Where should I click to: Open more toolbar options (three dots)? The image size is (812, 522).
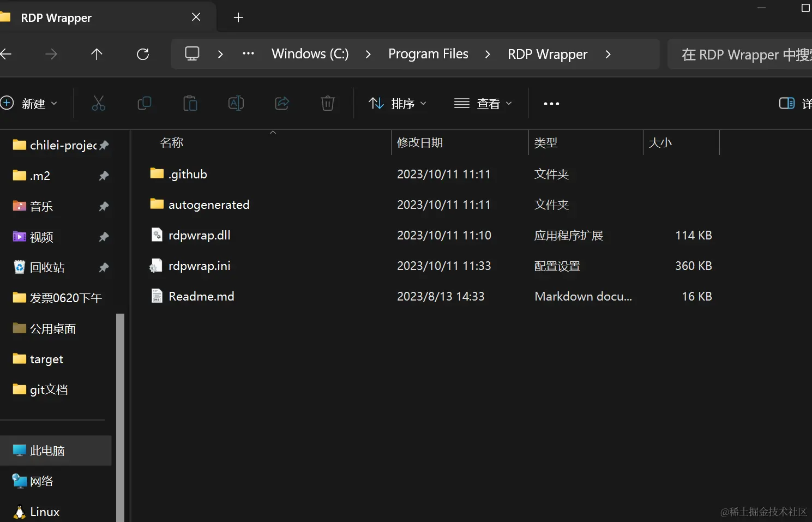[551, 104]
